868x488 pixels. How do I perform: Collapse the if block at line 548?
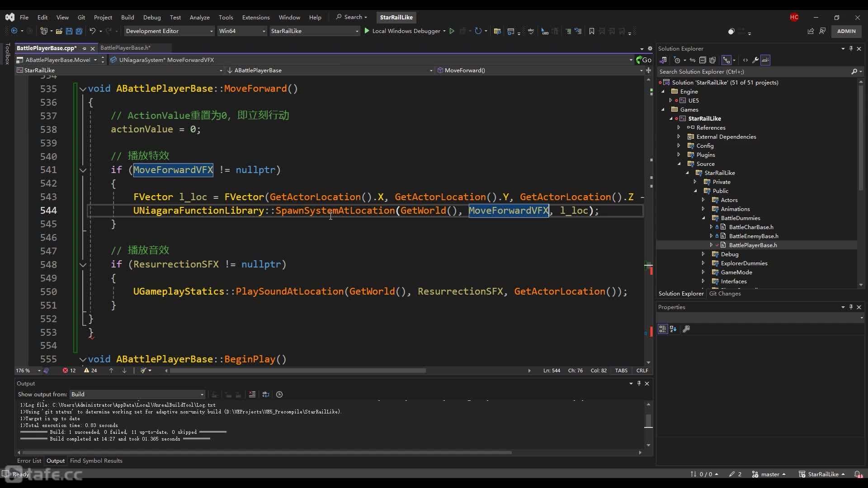pos(83,265)
